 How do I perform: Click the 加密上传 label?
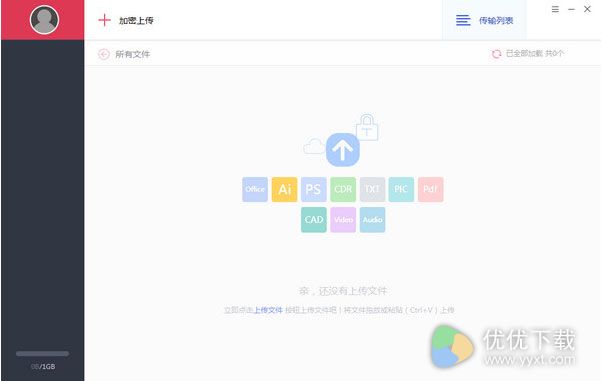[136, 20]
